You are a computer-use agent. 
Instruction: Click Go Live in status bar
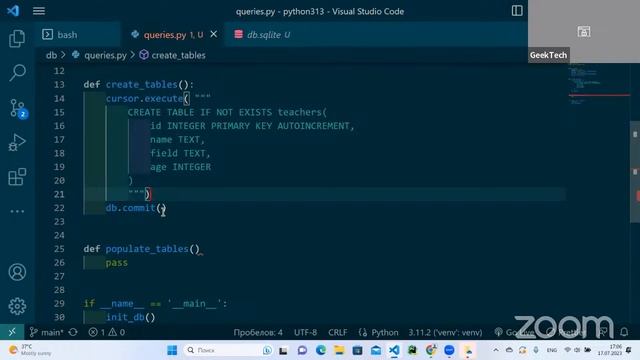514,332
